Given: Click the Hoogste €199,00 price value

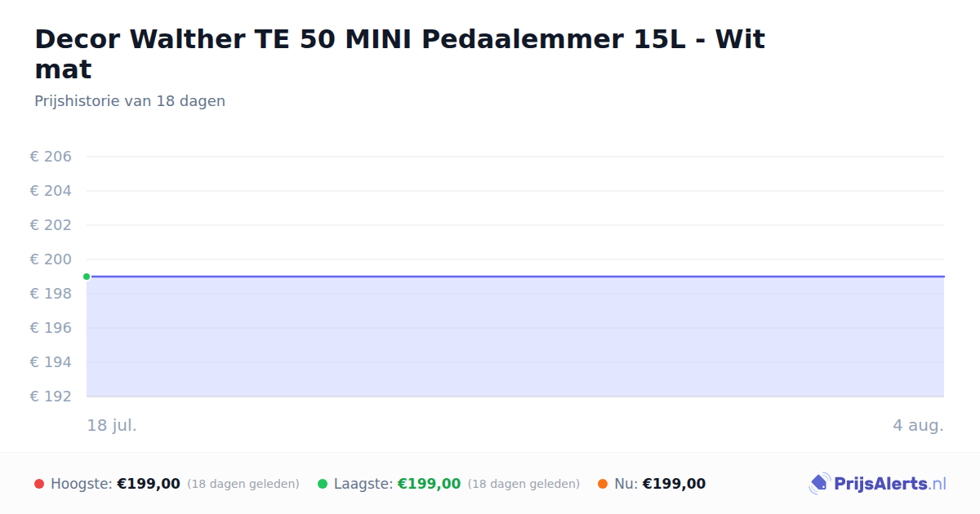Looking at the screenshot, I should pos(149,484).
